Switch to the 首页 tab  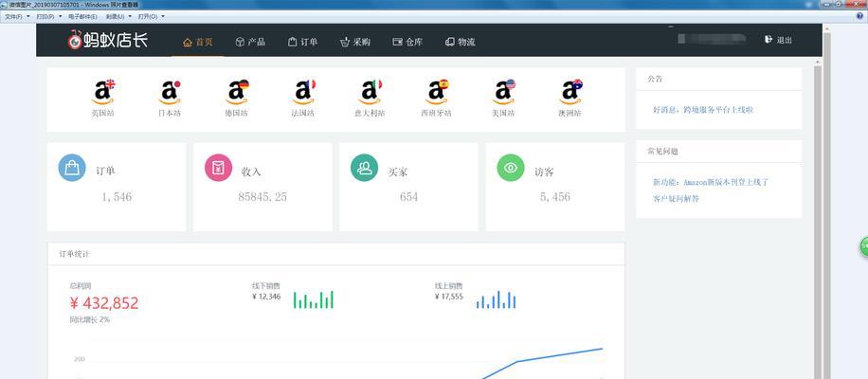point(198,42)
